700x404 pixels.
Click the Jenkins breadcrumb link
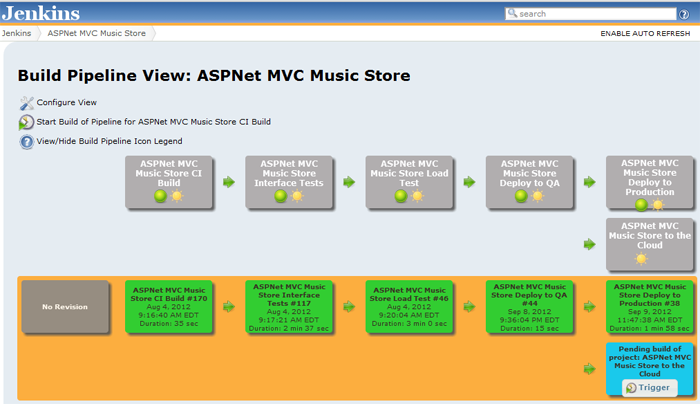pos(17,33)
